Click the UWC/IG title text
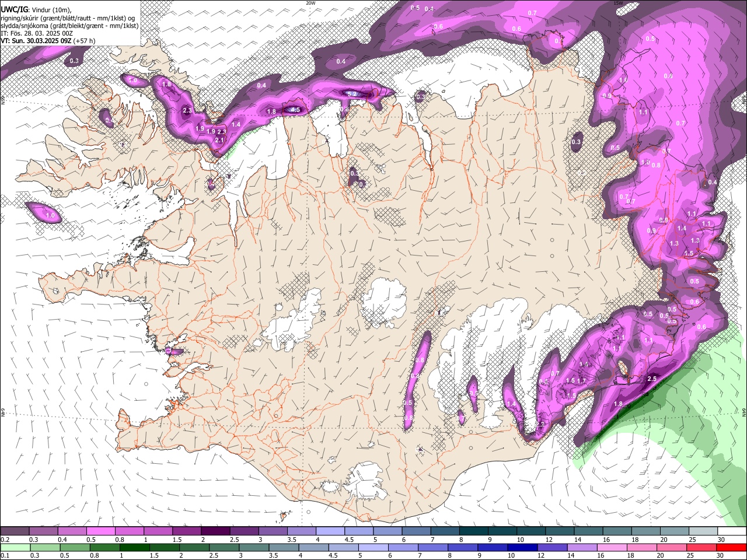Screen dimensions: 747x560 point(13,9)
